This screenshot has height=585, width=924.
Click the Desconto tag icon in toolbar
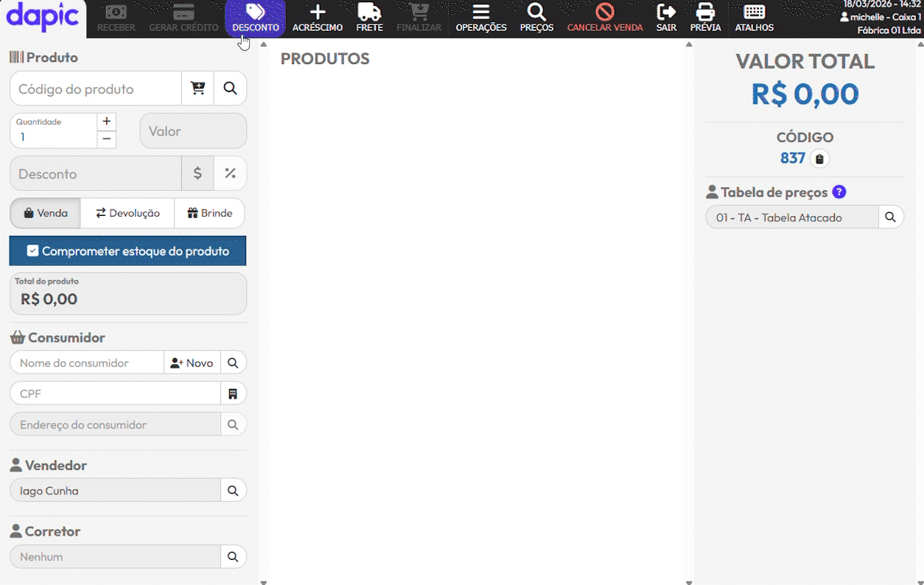coord(255,13)
